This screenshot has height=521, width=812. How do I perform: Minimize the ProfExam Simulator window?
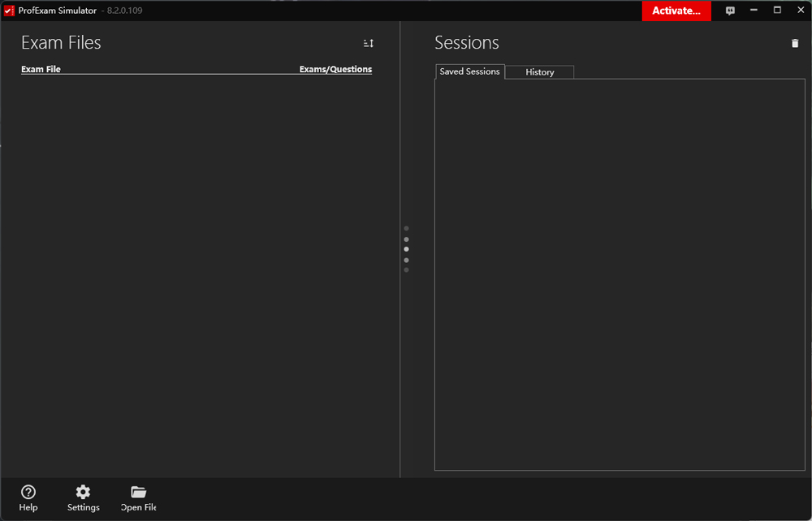754,11
